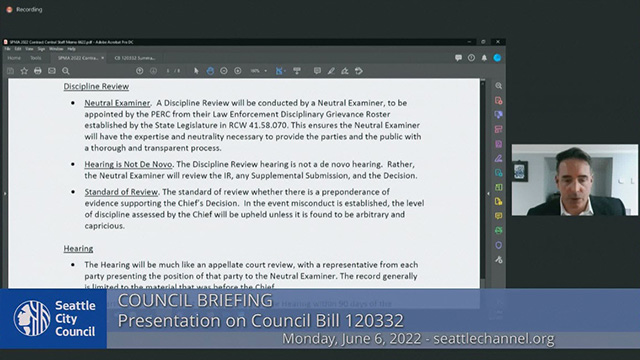This screenshot has height=360, width=640.
Task: Choose the Selection arrow tool
Action: (196, 71)
